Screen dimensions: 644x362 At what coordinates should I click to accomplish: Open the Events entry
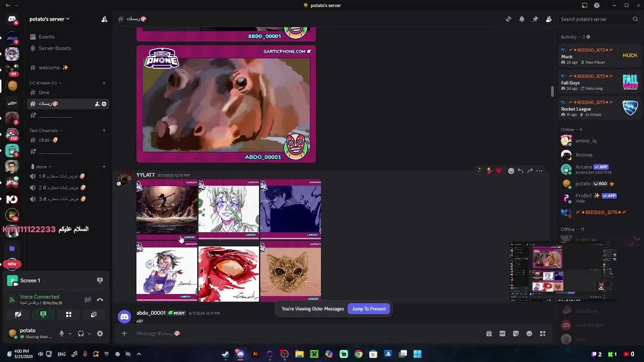(x=46, y=37)
